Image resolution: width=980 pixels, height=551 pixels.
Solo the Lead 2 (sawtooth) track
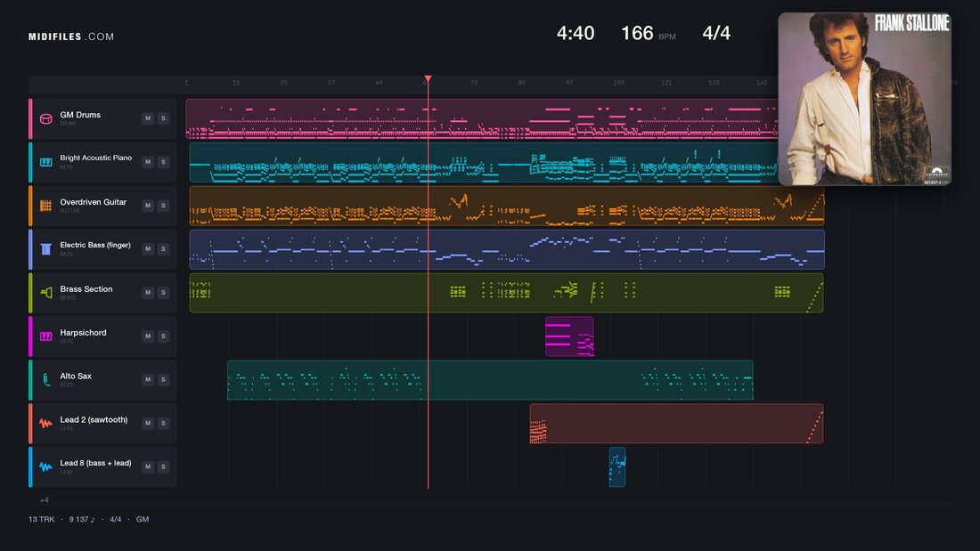[163, 423]
